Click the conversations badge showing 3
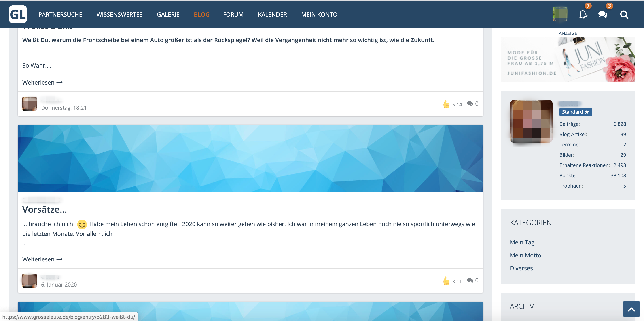This screenshot has height=321, width=644. [x=610, y=6]
